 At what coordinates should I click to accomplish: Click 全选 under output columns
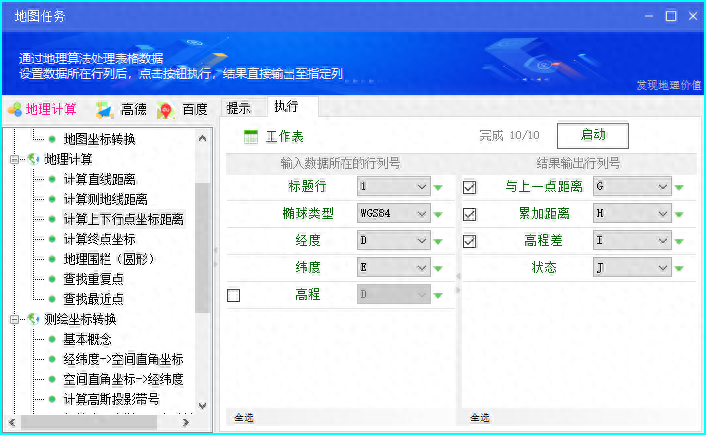point(480,418)
